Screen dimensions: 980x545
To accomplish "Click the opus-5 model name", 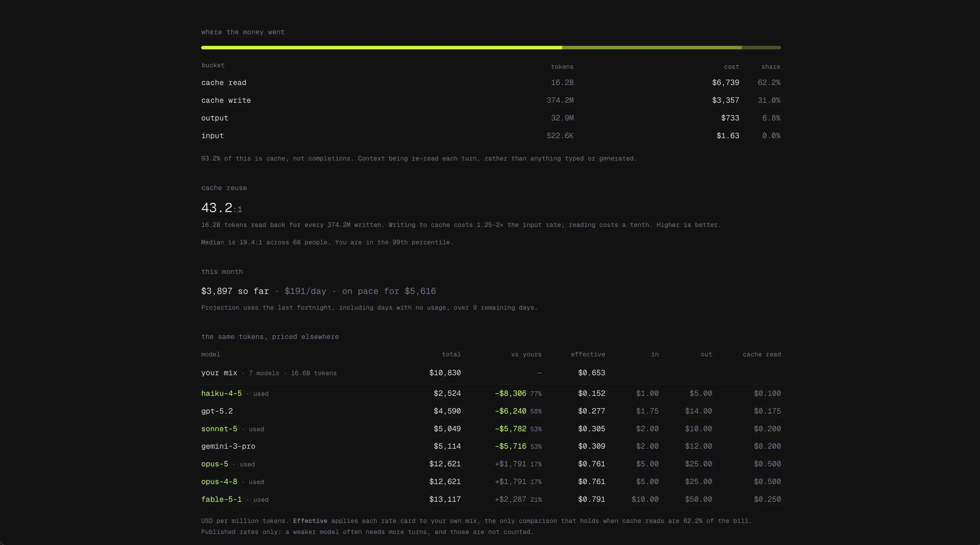I will click(x=215, y=464).
